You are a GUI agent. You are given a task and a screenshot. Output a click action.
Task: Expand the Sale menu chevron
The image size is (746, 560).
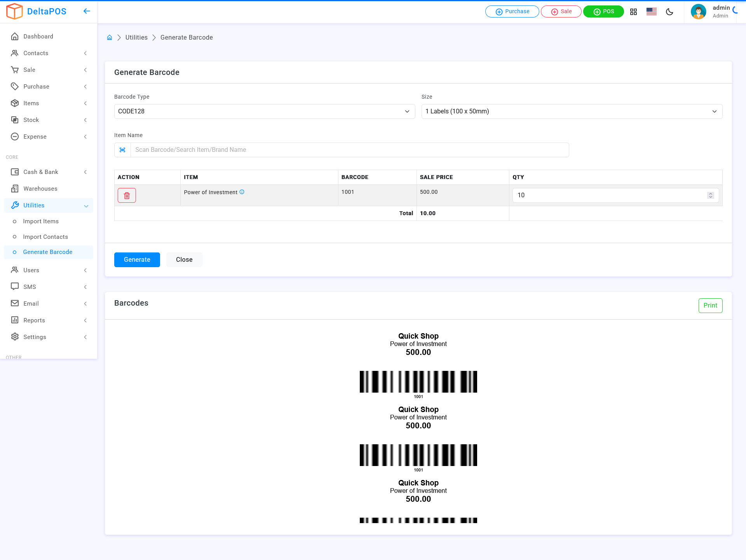tap(85, 70)
